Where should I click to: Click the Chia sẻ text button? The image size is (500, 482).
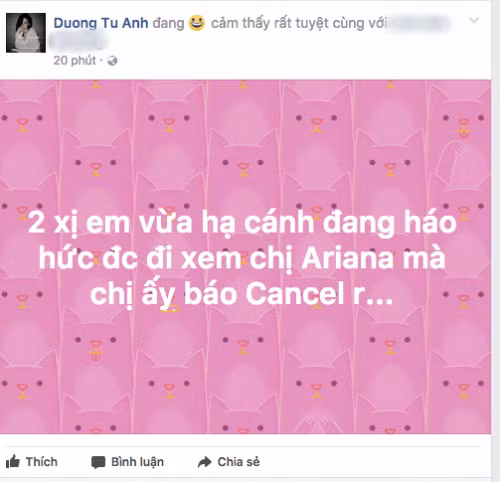click(239, 462)
